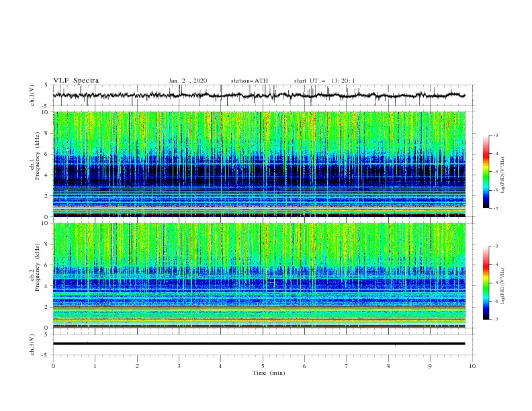532x411 pixels.
Task: Click the ch.1 'log(PSD)(V²/Hz)' color bar label
Action: click(x=503, y=175)
